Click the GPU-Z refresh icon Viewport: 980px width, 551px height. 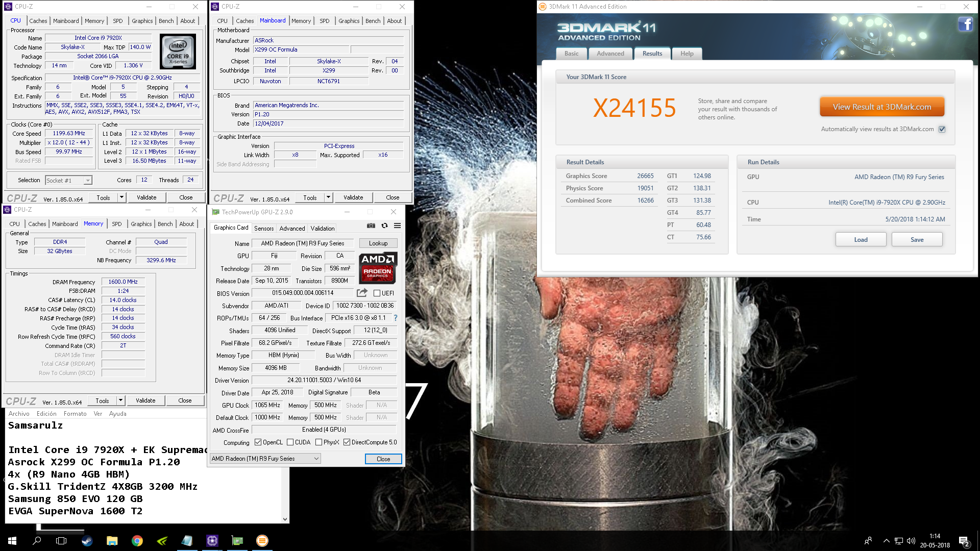pyautogui.click(x=384, y=226)
